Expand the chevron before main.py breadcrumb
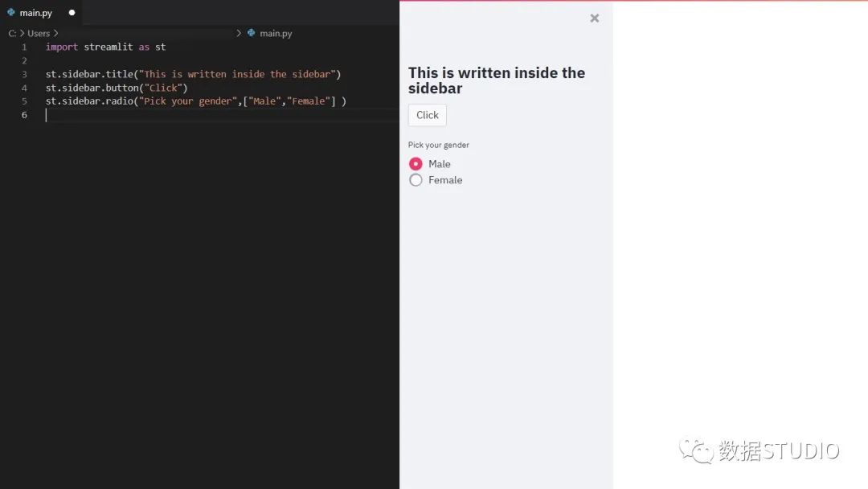Image resolution: width=868 pixels, height=489 pixels. (239, 33)
